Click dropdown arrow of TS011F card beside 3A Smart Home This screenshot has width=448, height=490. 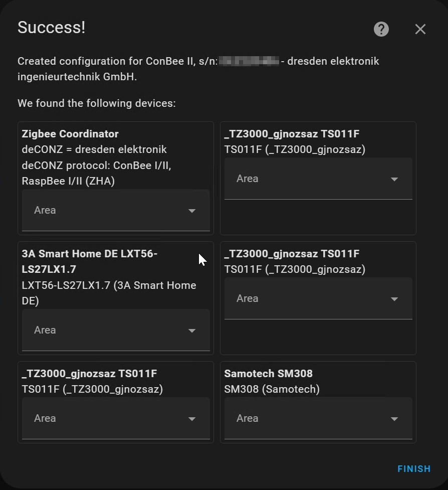click(x=394, y=299)
